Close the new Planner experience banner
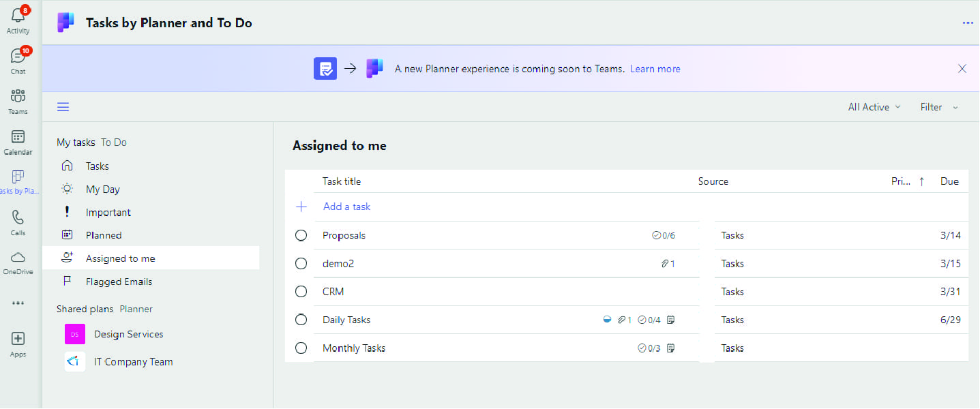The height and width of the screenshot is (409, 980). (962, 68)
